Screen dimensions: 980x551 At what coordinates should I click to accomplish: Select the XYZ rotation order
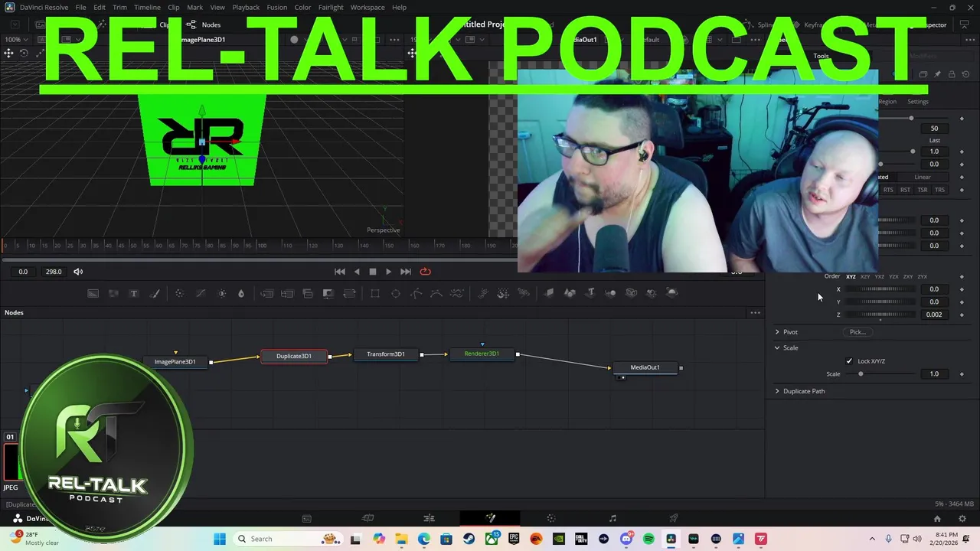point(851,276)
